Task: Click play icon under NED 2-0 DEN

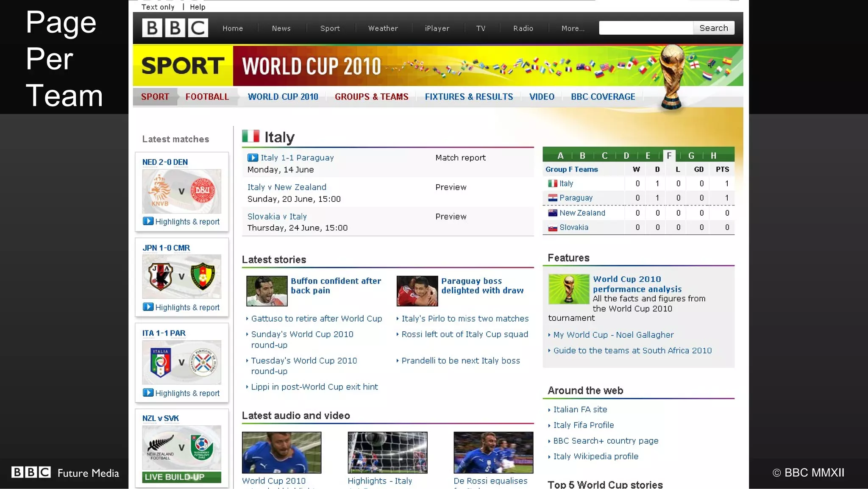Action: click(148, 221)
